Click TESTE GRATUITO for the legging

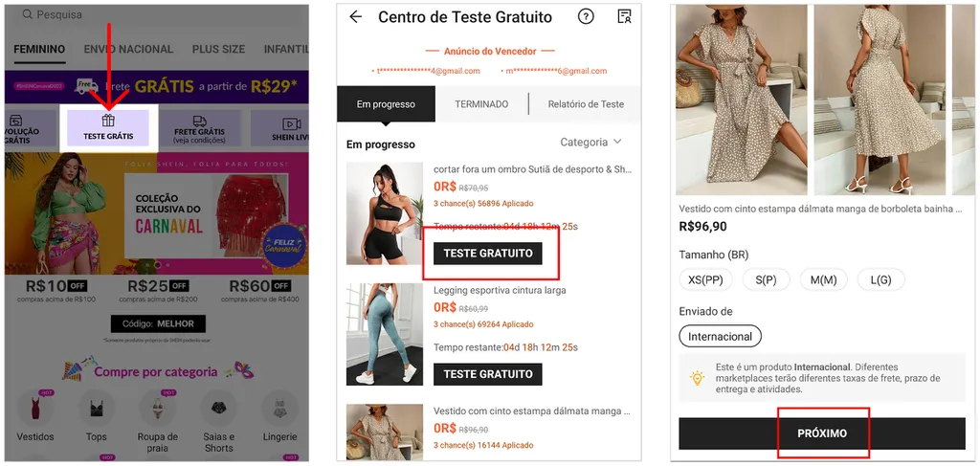(x=487, y=374)
